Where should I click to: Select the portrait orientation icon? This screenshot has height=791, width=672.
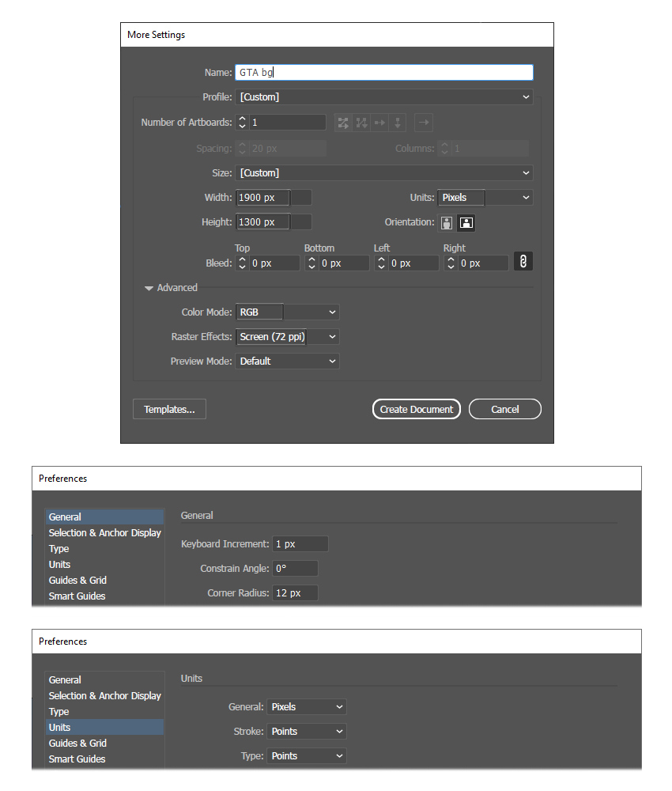(x=447, y=222)
